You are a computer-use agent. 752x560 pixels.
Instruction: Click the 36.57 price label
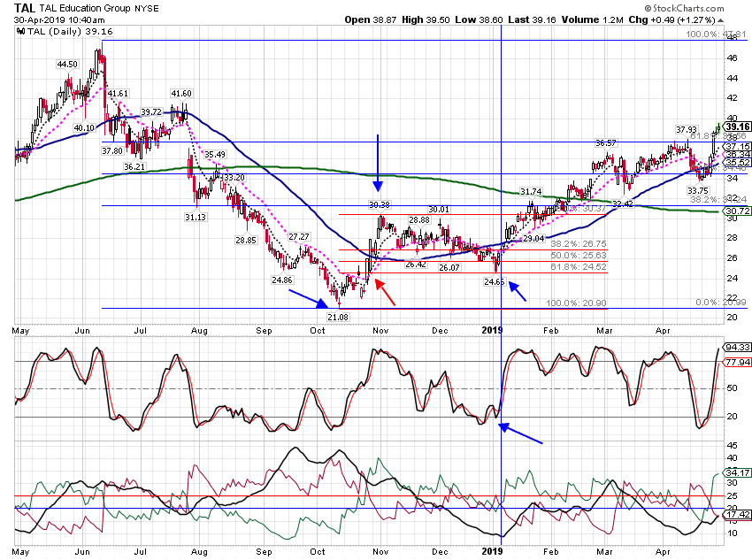(606, 143)
